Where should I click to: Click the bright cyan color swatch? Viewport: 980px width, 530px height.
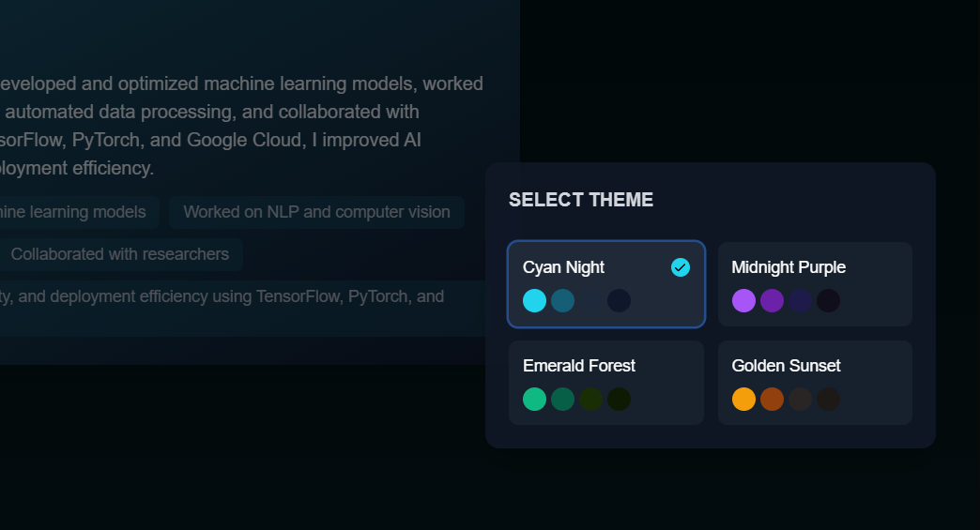pyautogui.click(x=534, y=300)
